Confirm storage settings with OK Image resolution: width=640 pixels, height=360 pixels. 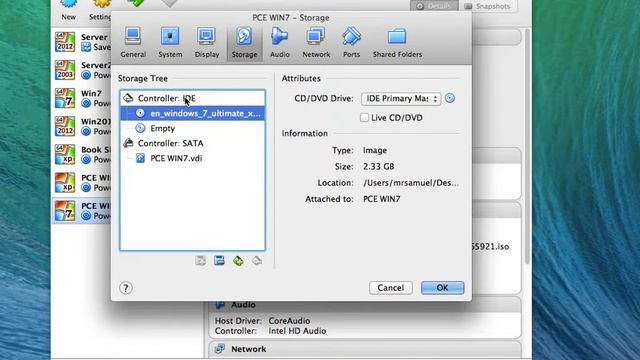pos(442,288)
